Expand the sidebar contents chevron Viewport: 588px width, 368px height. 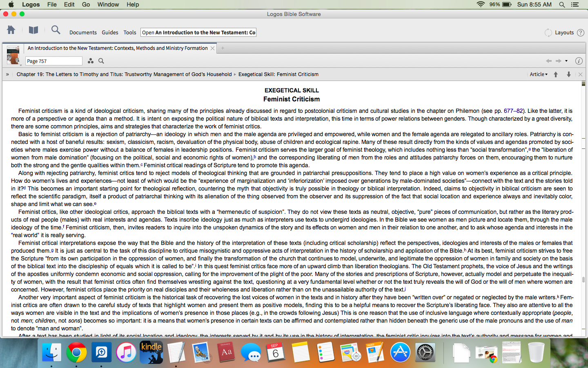(x=7, y=74)
